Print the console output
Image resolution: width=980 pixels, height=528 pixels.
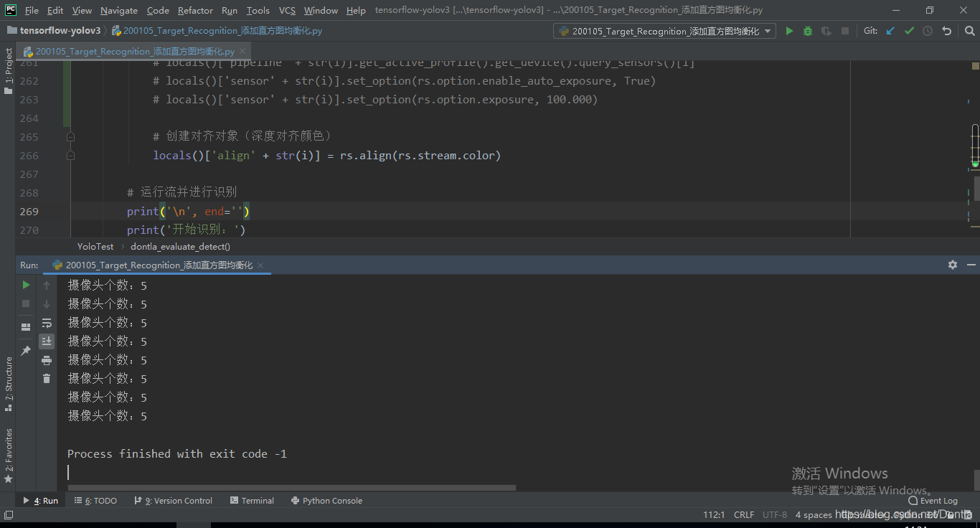coord(47,360)
